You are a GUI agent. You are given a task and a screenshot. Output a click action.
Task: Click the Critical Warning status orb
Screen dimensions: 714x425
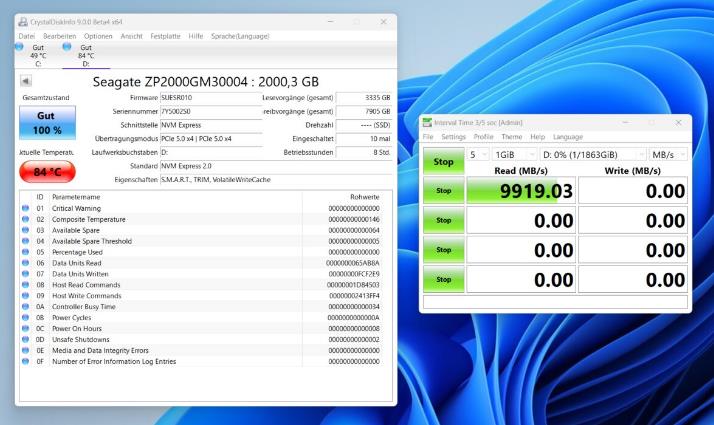coord(25,208)
